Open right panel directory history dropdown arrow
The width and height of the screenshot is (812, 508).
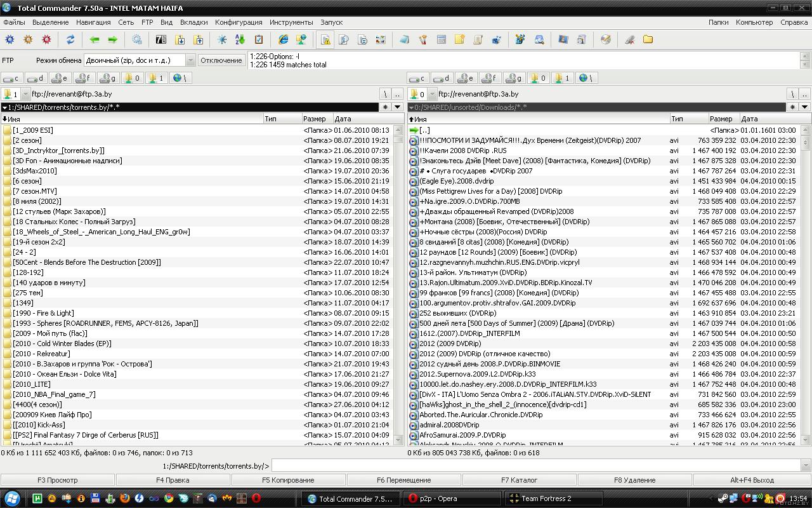click(x=804, y=107)
